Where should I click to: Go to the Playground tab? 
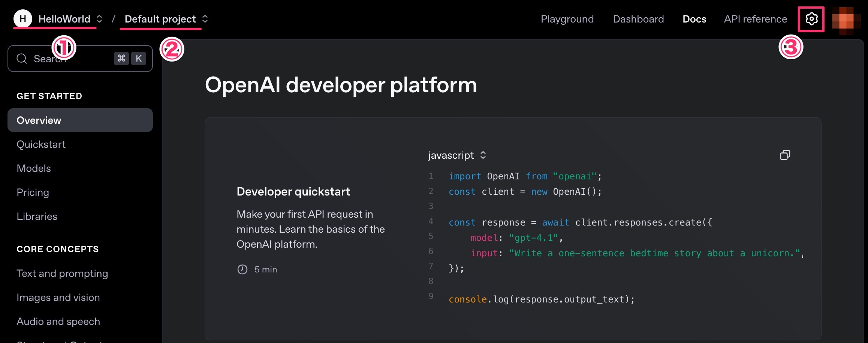(x=567, y=19)
